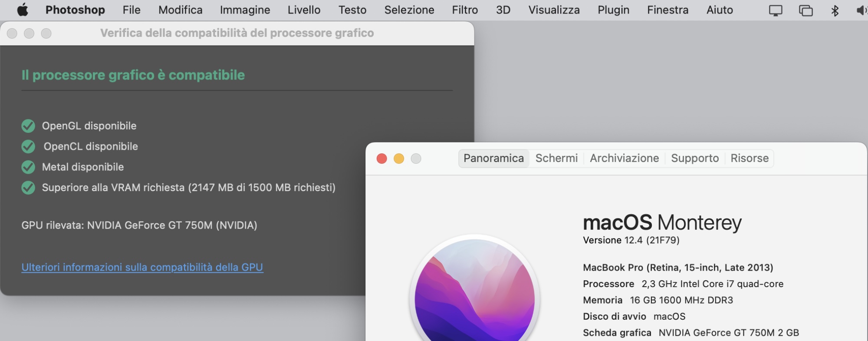Open the Apple menu
The width and height of the screenshot is (868, 341).
coord(23,10)
